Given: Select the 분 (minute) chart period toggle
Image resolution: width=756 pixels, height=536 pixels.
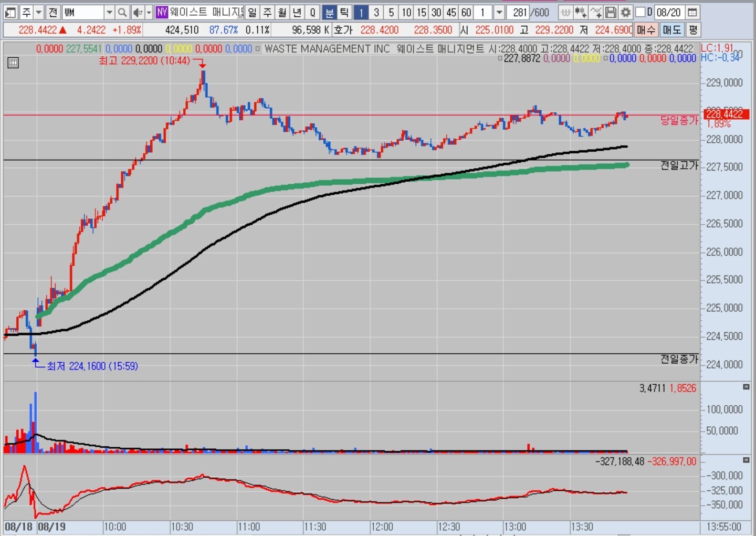Looking at the screenshot, I should coord(329,12).
